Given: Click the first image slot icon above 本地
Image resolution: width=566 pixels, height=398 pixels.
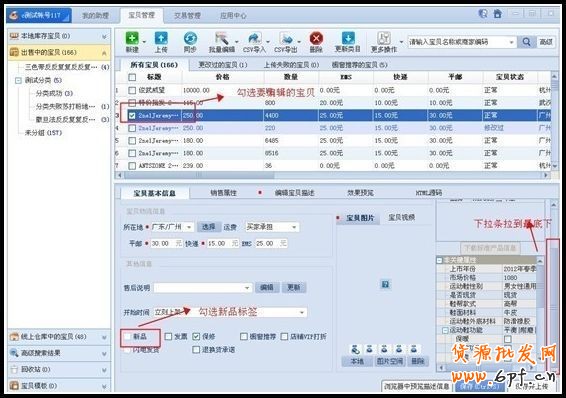Looking at the screenshot, I should (355, 349).
